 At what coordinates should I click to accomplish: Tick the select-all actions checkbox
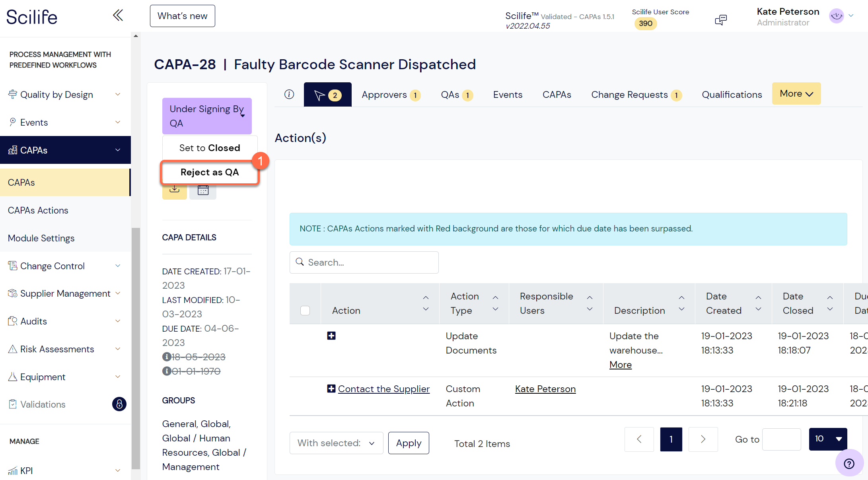(x=305, y=310)
